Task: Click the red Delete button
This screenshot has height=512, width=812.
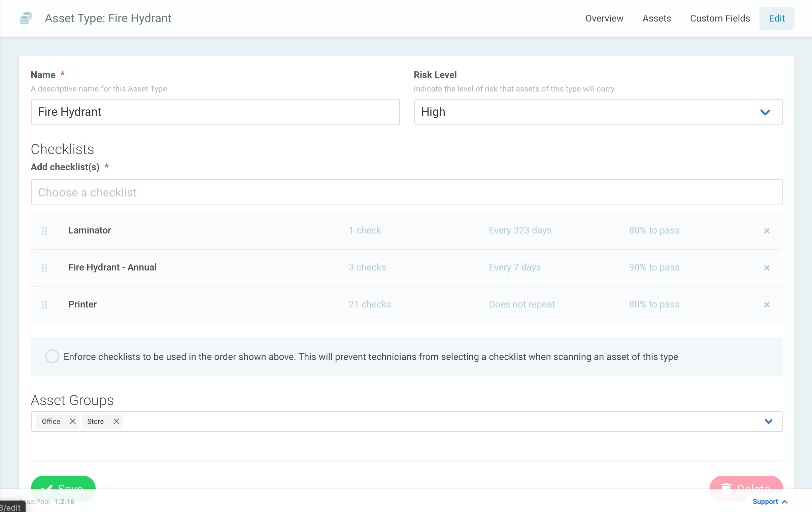Action: coord(746,484)
